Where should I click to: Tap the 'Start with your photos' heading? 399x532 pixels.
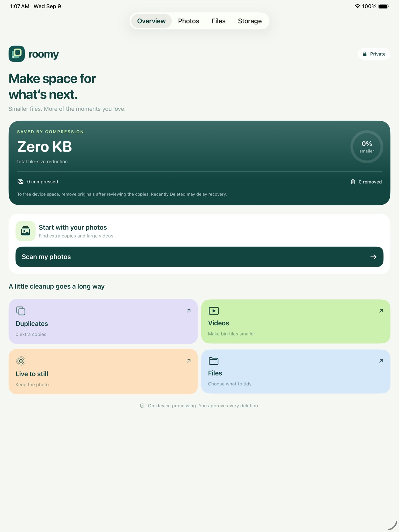coord(73,227)
